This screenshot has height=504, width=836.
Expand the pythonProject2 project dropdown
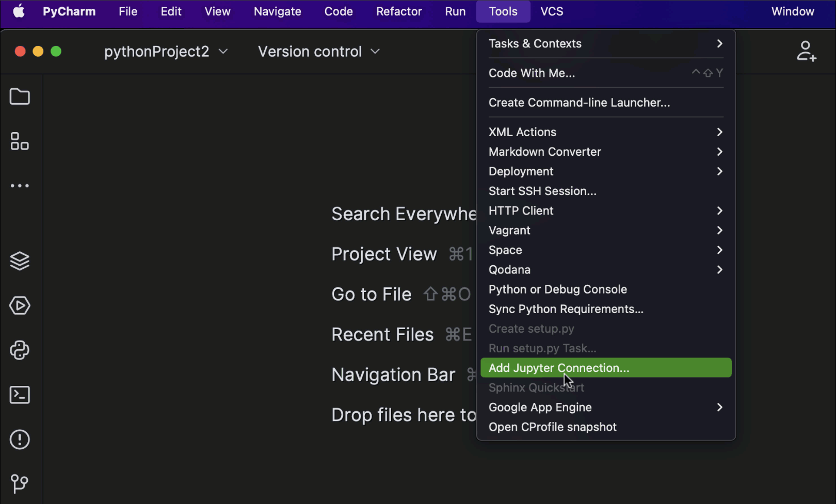tap(166, 52)
